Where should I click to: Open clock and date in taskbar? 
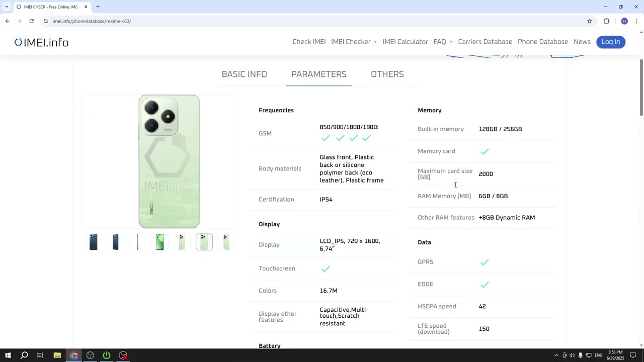click(x=615, y=355)
